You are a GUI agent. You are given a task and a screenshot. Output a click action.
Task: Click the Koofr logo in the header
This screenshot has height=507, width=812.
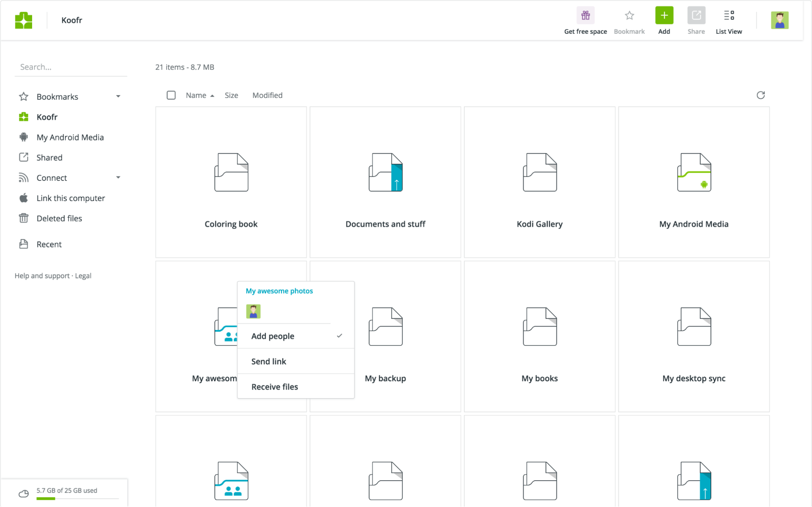[x=24, y=20]
